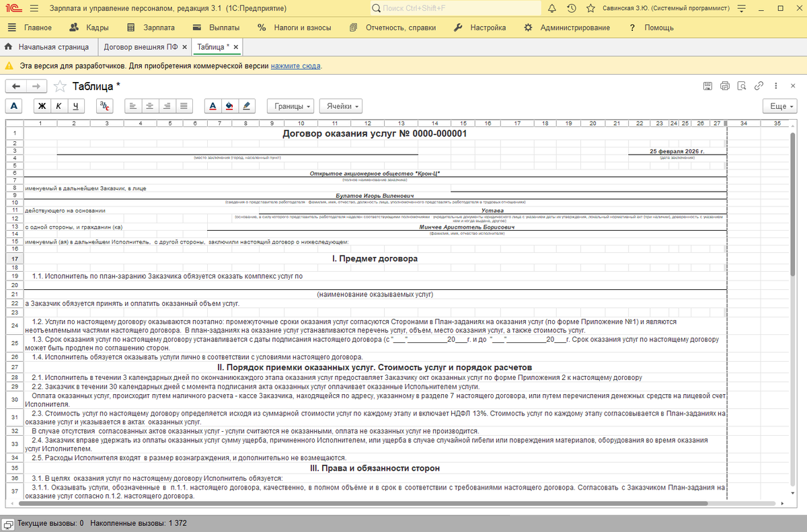Select cell Булатов Игорь Виленович
The width and height of the screenshot is (807, 532).
(x=375, y=196)
